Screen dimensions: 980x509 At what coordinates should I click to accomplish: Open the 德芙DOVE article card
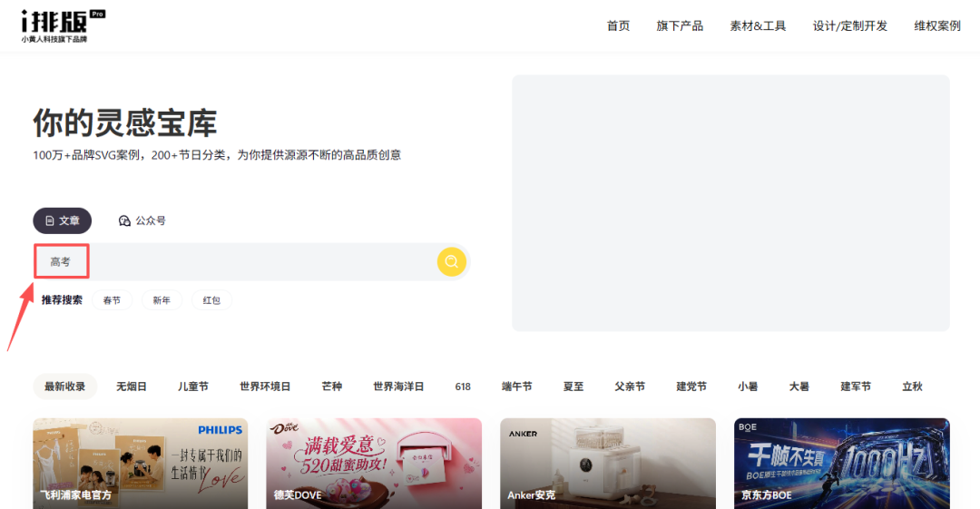[x=374, y=464]
